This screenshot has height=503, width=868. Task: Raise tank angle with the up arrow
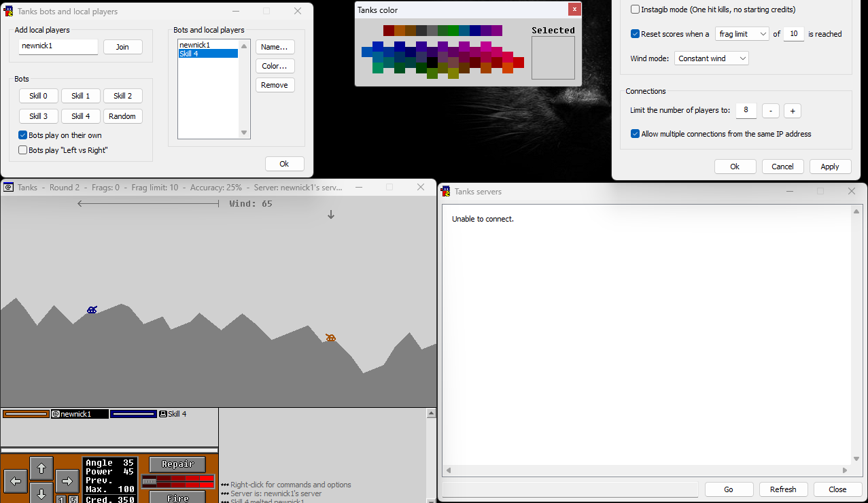(41, 468)
